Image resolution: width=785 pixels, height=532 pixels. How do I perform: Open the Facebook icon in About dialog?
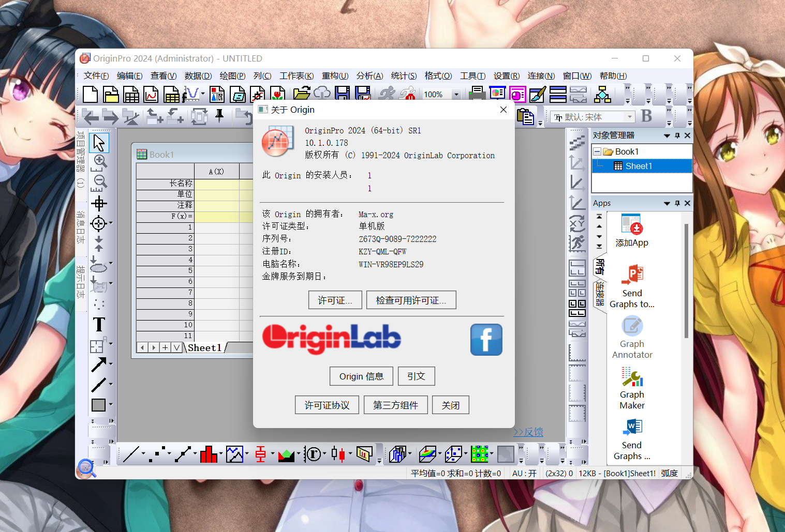[x=486, y=340]
